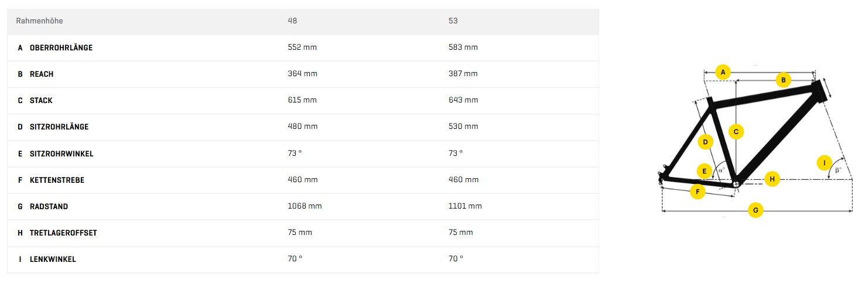Click yellow marker B on frame diagram

(784, 80)
